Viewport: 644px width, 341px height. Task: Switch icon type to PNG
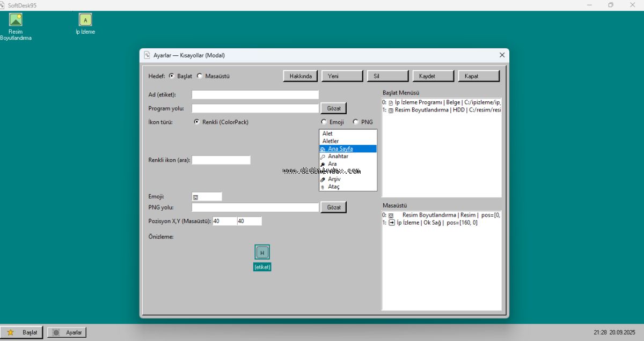355,122
